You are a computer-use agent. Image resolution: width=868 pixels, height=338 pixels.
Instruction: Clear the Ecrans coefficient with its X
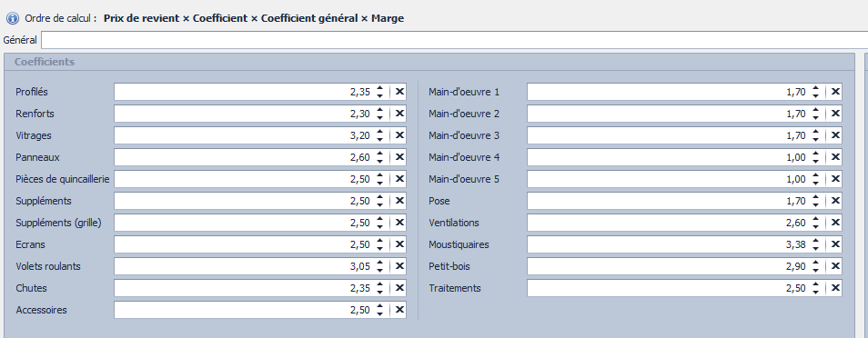399,244
